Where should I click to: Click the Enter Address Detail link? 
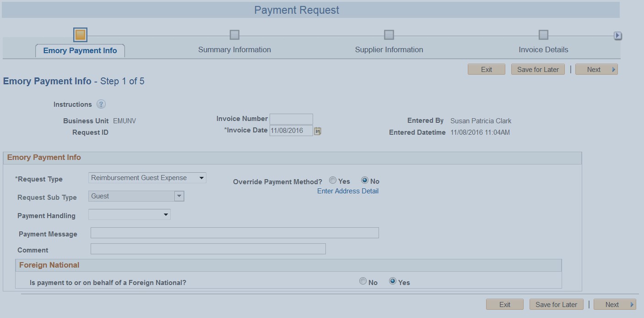347,191
